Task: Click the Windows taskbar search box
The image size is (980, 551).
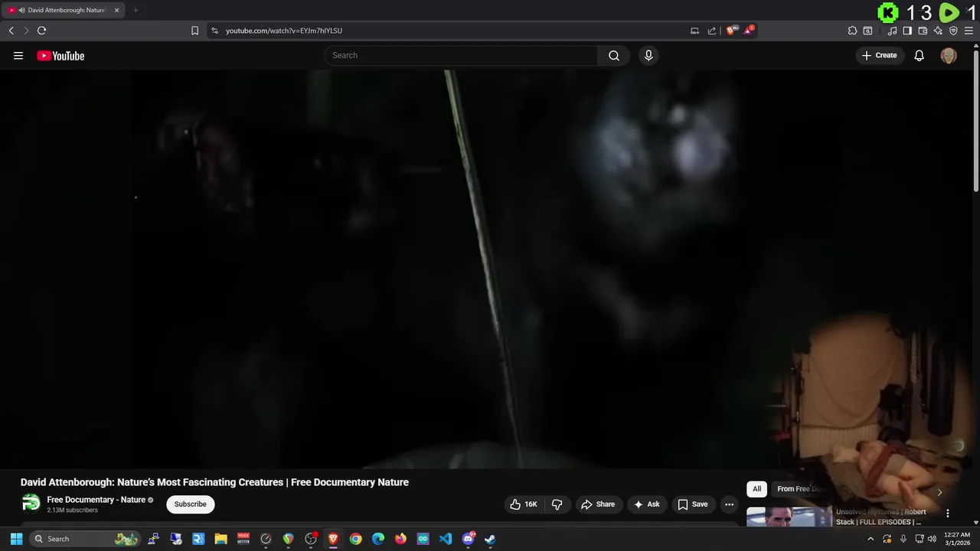Action: tap(85, 539)
